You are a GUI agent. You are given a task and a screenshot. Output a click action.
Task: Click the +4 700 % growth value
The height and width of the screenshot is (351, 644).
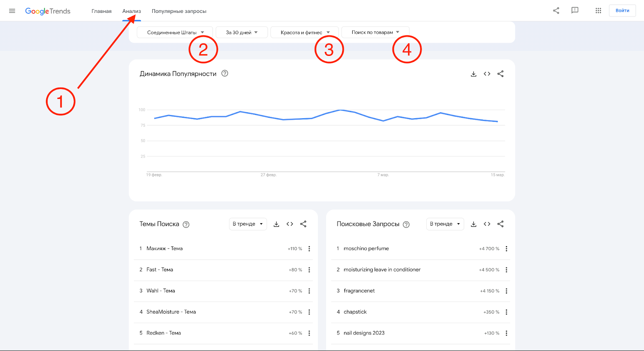click(489, 249)
